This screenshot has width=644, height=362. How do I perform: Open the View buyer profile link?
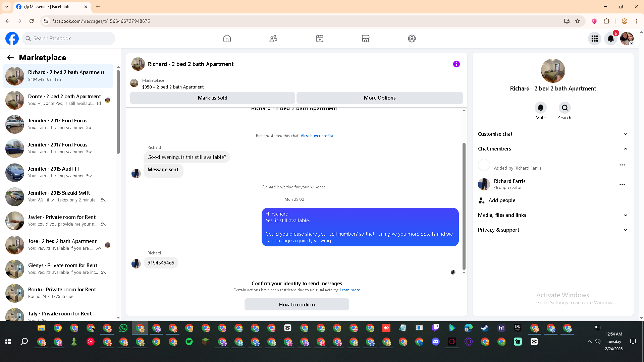[x=317, y=136]
